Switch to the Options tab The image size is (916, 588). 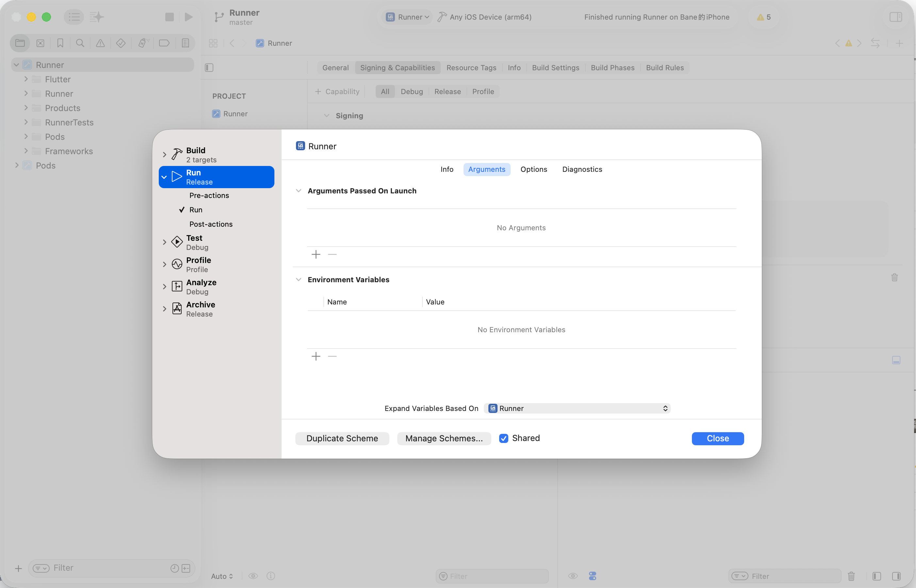(533, 170)
